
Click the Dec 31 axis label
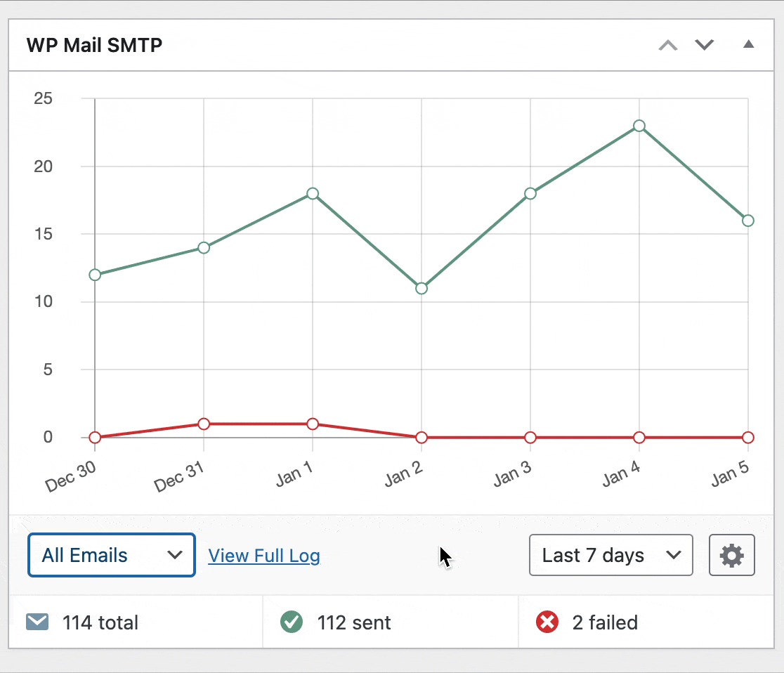179,476
